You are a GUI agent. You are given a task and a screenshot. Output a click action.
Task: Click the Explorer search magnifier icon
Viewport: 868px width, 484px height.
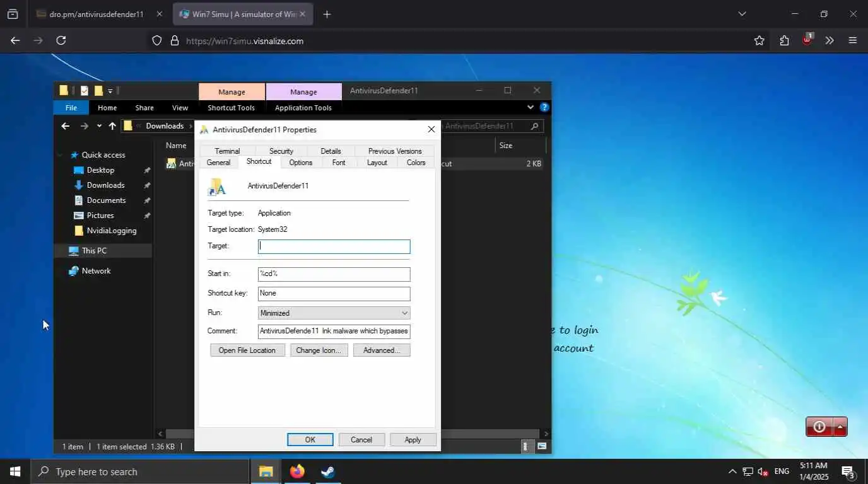point(535,126)
